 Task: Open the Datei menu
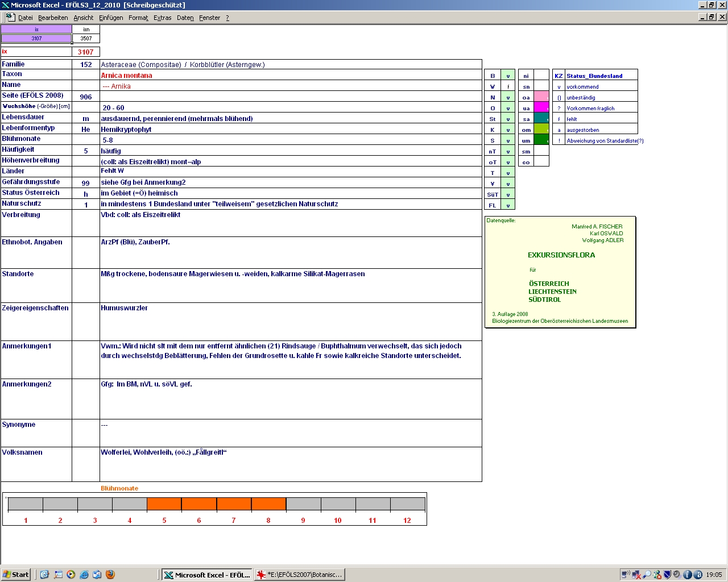26,18
